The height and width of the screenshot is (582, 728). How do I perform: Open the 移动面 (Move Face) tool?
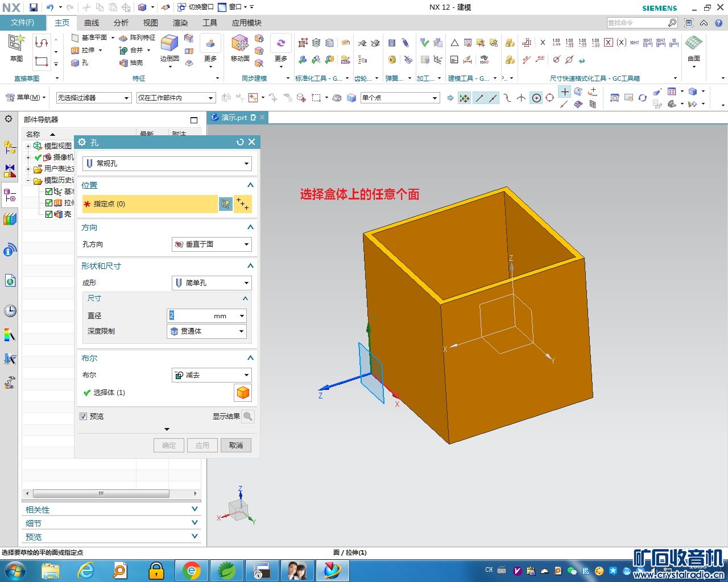click(x=240, y=48)
